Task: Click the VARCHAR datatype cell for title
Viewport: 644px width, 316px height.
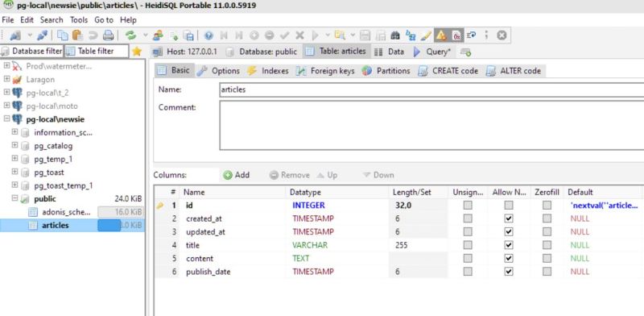Action: 336,245
